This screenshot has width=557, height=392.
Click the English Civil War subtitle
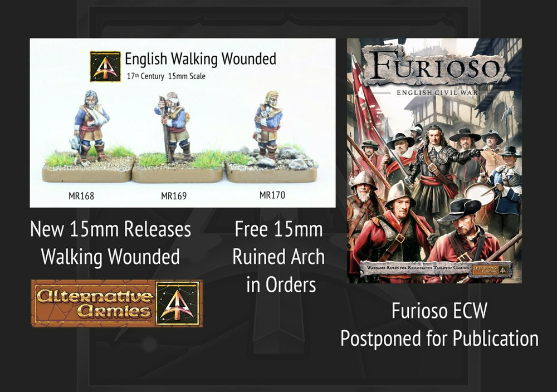pos(437,92)
